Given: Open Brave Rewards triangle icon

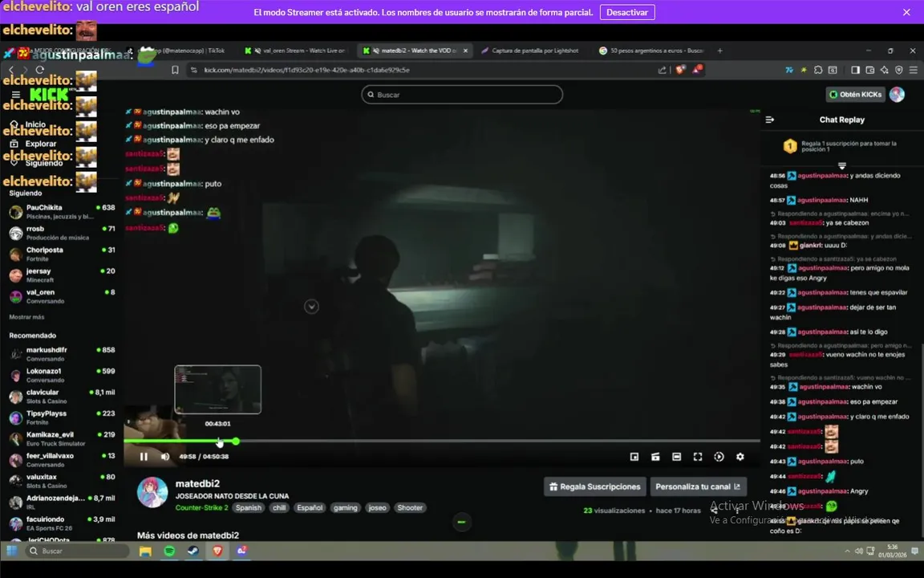Looking at the screenshot, I should point(697,70).
